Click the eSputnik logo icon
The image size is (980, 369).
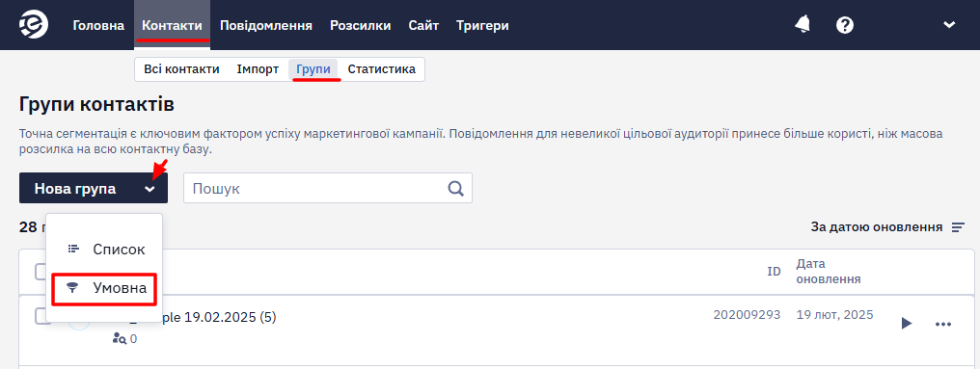pyautogui.click(x=31, y=25)
